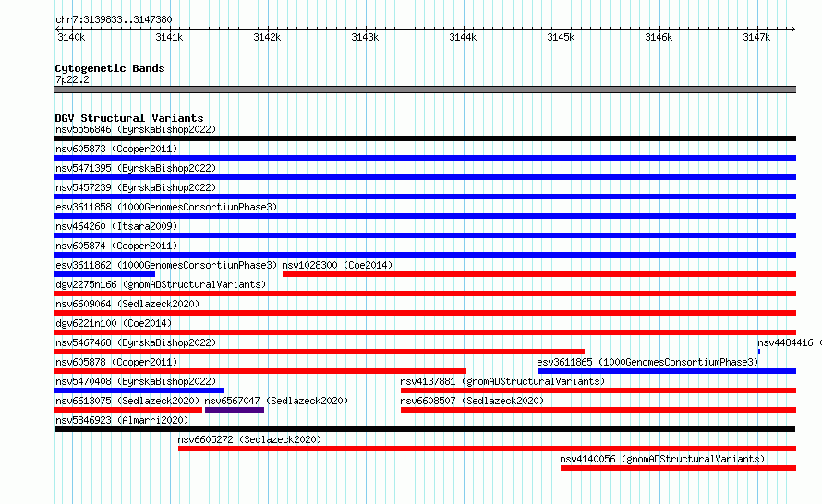This screenshot has height=504, width=822.
Task: Select the black nsv5556846 variant bar
Action: coord(425,138)
